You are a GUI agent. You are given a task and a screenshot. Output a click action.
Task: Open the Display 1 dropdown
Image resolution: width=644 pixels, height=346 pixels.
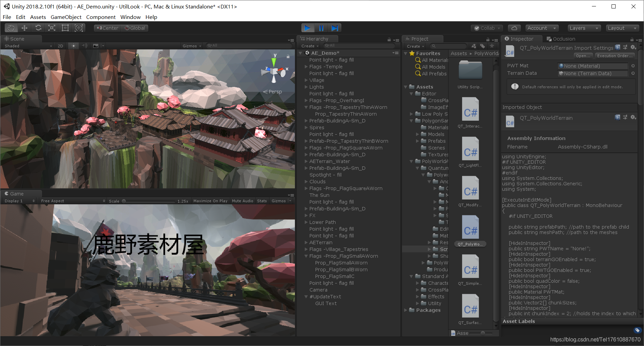tap(20, 201)
